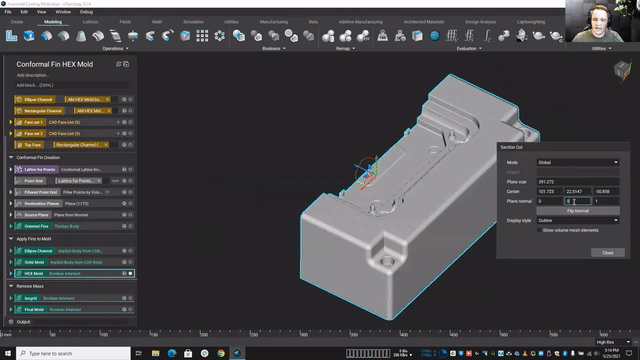This screenshot has height=360, width=640.
Task: Toggle visibility of Final Mold block
Action: (131, 309)
